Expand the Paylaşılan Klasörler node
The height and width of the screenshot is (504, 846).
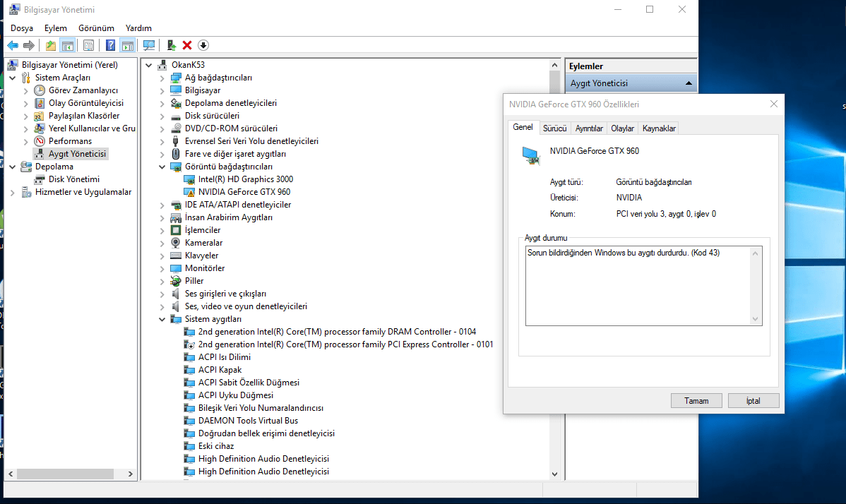pos(26,116)
